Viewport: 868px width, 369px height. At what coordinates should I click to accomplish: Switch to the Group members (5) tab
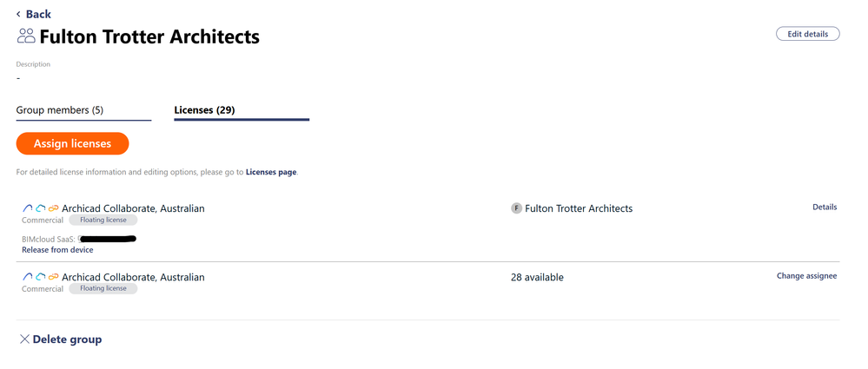tap(60, 110)
